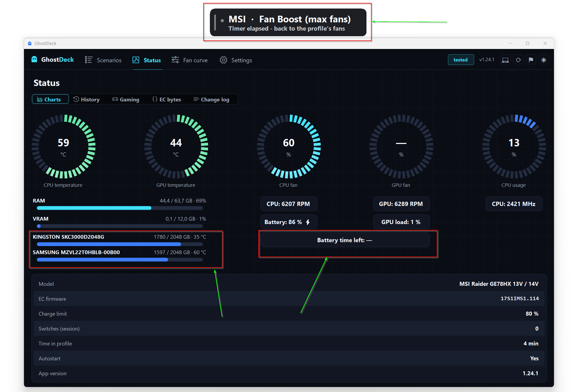The height and width of the screenshot is (392, 579).
Task: Click the Status chart icon
Action: [136, 60]
